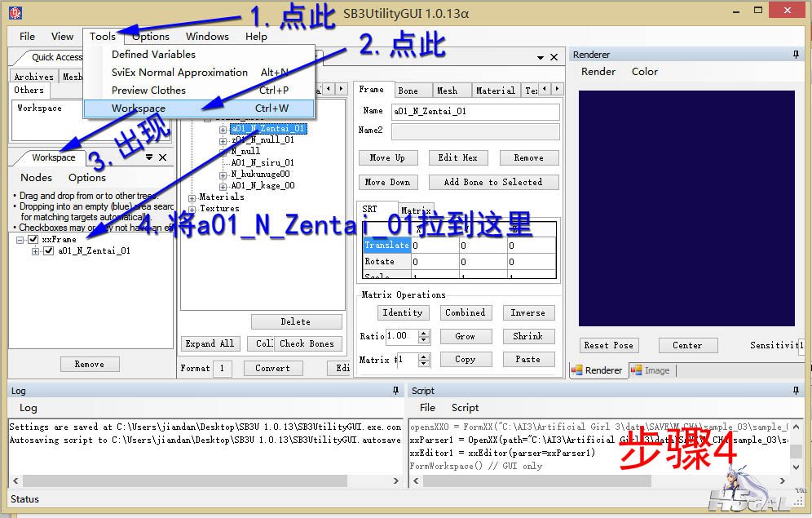Click the Add Bone to Selected button
Screen dimensions: 812x518
(493, 182)
